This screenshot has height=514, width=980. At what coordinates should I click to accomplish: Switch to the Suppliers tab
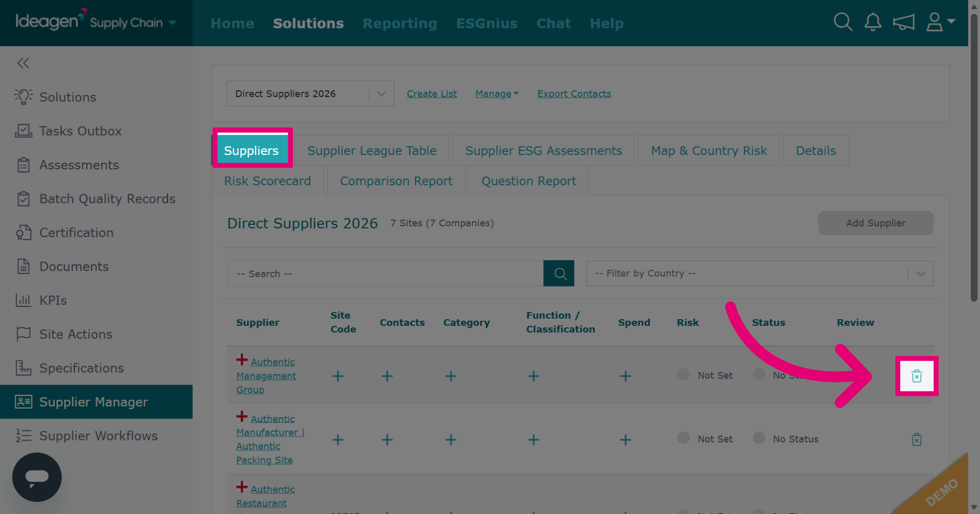(x=252, y=150)
